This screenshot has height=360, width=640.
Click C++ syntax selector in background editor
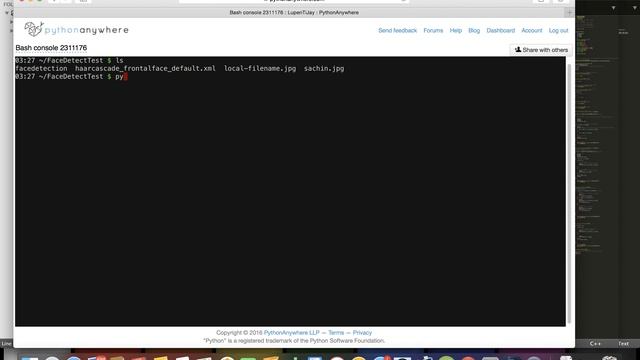click(595, 344)
